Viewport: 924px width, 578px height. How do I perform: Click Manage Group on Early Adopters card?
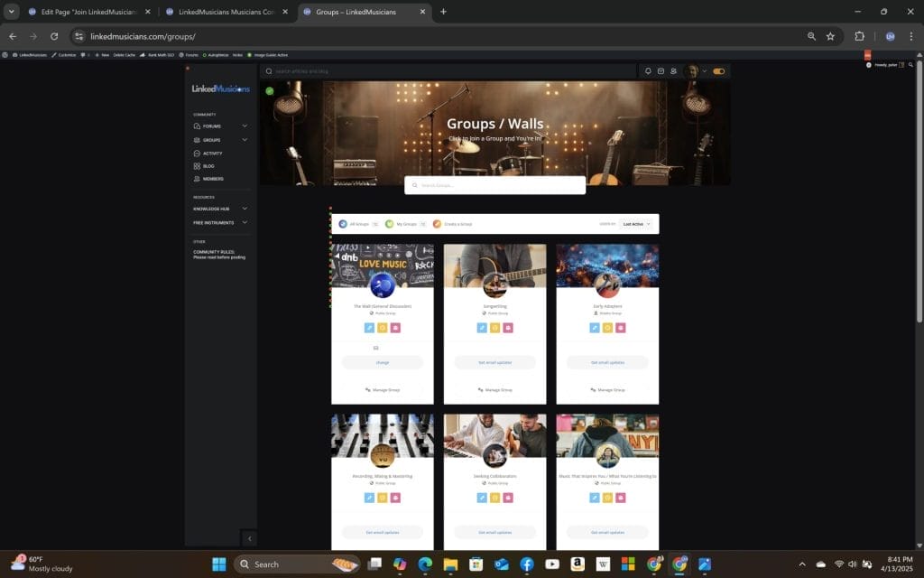click(607, 390)
